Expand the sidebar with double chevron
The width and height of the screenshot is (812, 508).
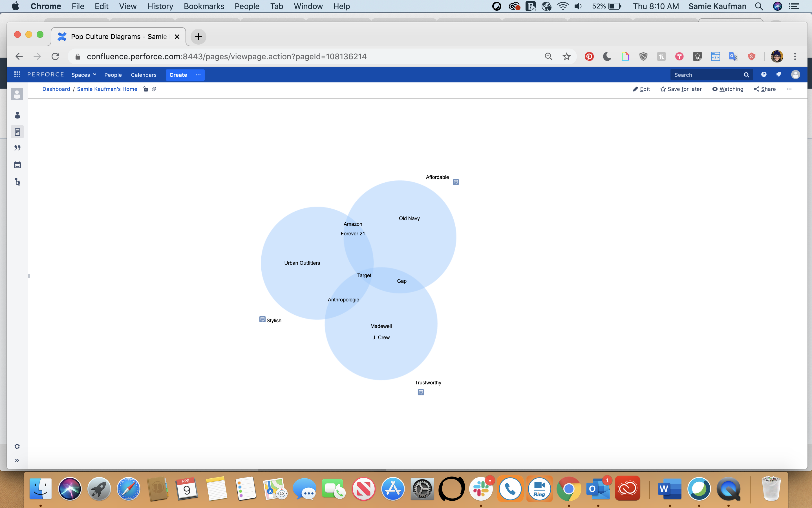tap(17, 460)
